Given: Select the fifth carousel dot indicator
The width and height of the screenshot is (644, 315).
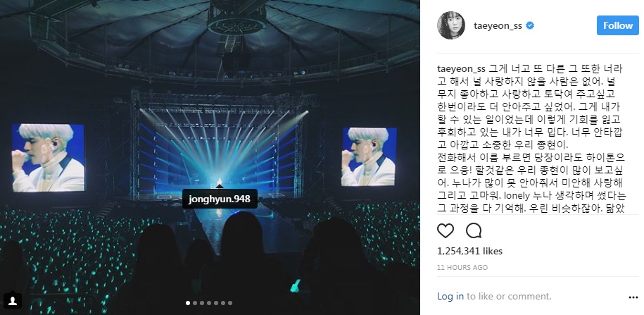Looking at the screenshot, I should point(216,303).
